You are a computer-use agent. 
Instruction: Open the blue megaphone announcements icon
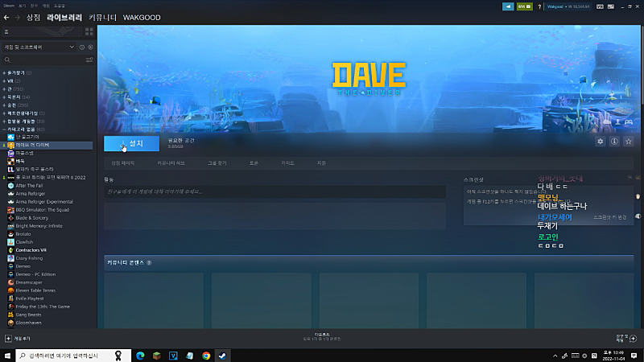tap(508, 6)
